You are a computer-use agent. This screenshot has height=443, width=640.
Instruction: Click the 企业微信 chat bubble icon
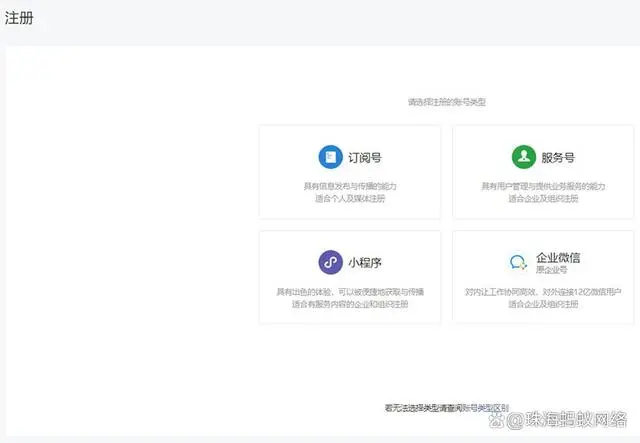pyautogui.click(x=518, y=263)
